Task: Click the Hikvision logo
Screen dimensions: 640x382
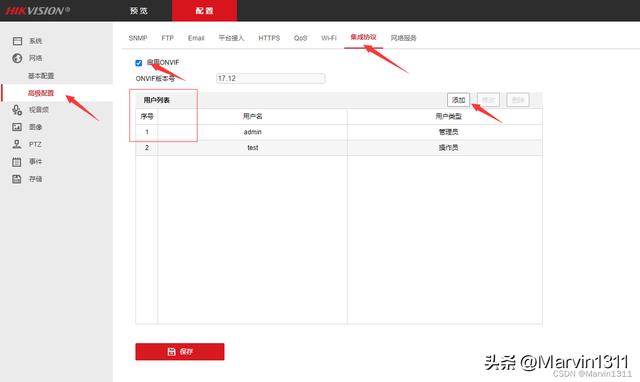Action: point(38,11)
